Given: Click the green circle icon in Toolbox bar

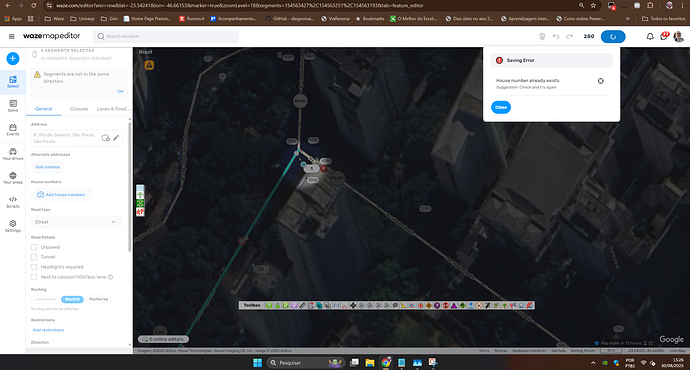Looking at the screenshot, I should (269, 305).
